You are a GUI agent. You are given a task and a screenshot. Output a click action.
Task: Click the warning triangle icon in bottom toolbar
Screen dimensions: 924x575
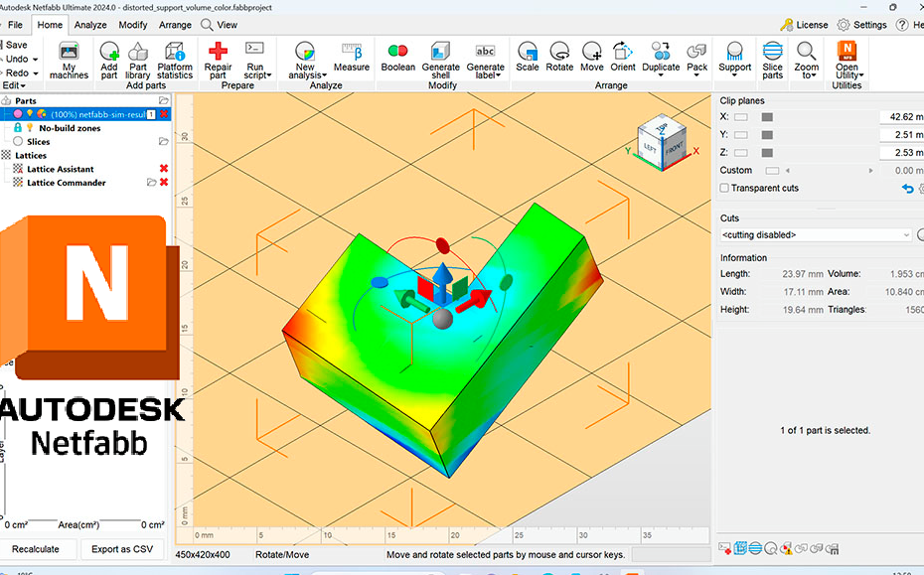tap(786, 549)
